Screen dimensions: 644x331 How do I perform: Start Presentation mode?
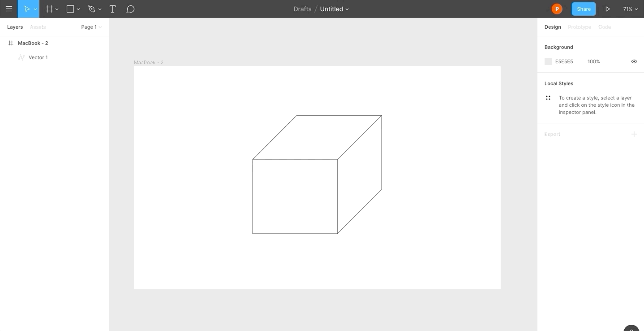pos(608,9)
